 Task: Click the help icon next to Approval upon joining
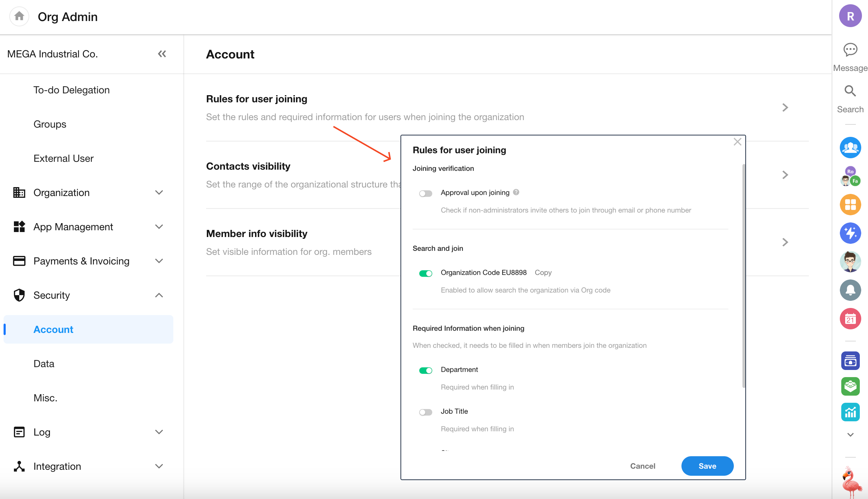click(x=516, y=192)
